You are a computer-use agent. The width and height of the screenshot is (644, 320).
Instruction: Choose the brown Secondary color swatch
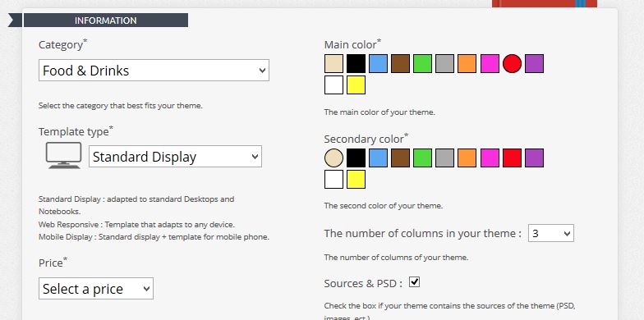pos(401,158)
